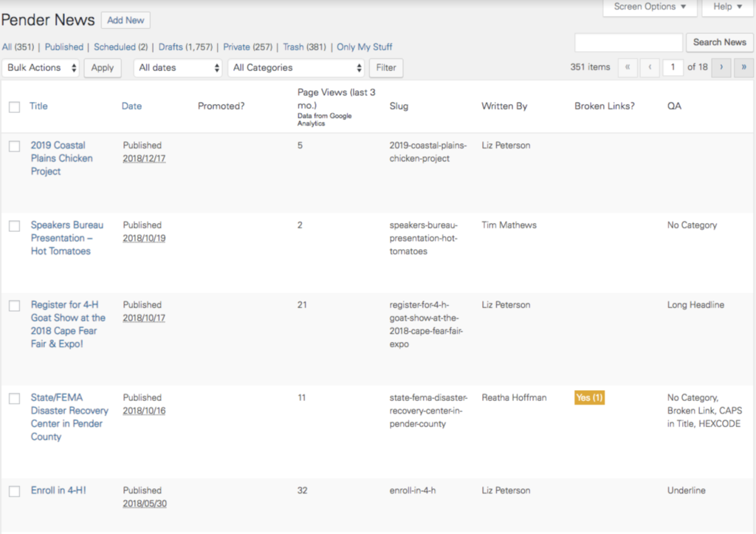Viewport: 756px width, 534px height.
Task: Open Speakers Bureau Presentation – Hot Tomatoes post
Action: pos(67,238)
